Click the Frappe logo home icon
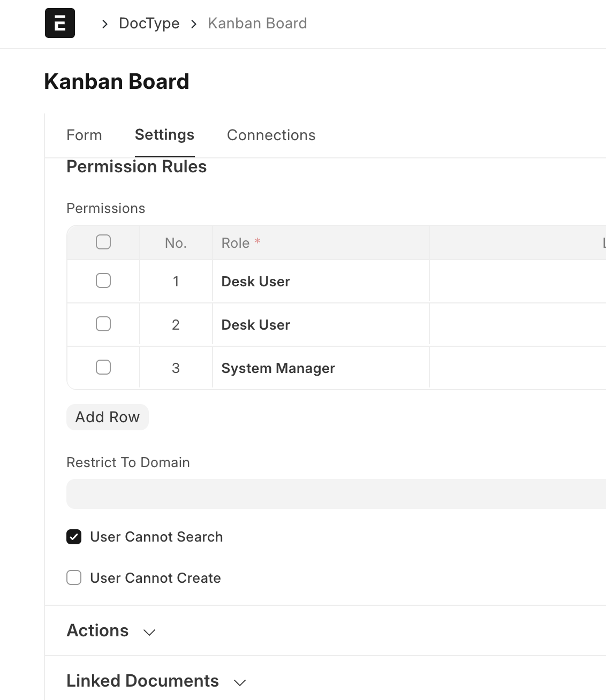Viewport: 606px width, 700px height. click(60, 24)
